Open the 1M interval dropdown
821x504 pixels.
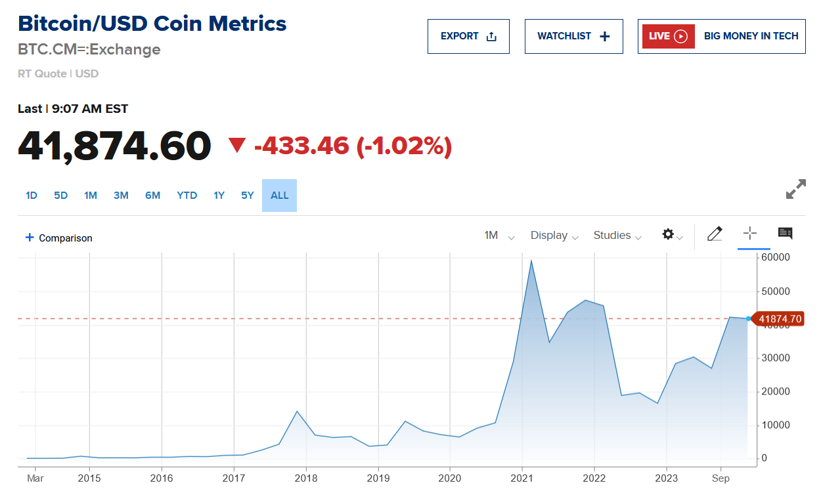coord(499,236)
